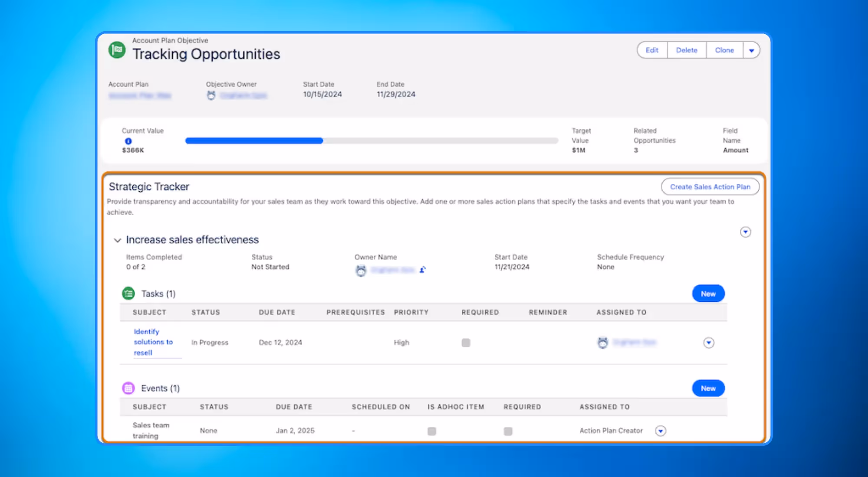Click the Events ASSIGNED TO column header
Image resolution: width=868 pixels, height=477 pixels.
(604, 407)
